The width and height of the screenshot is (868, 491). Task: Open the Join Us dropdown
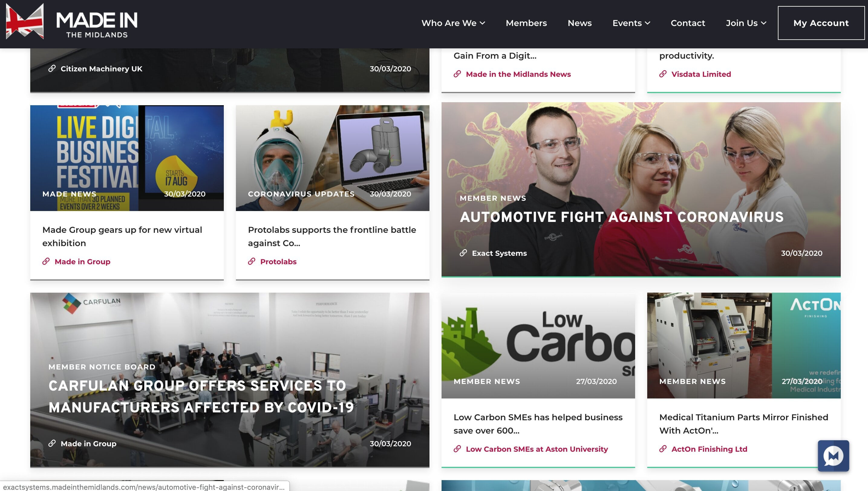point(746,23)
